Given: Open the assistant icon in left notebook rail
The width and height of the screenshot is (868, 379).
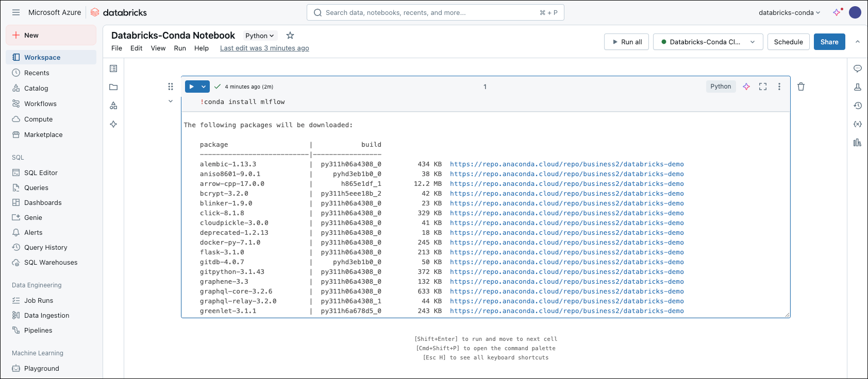Looking at the screenshot, I should click(113, 124).
